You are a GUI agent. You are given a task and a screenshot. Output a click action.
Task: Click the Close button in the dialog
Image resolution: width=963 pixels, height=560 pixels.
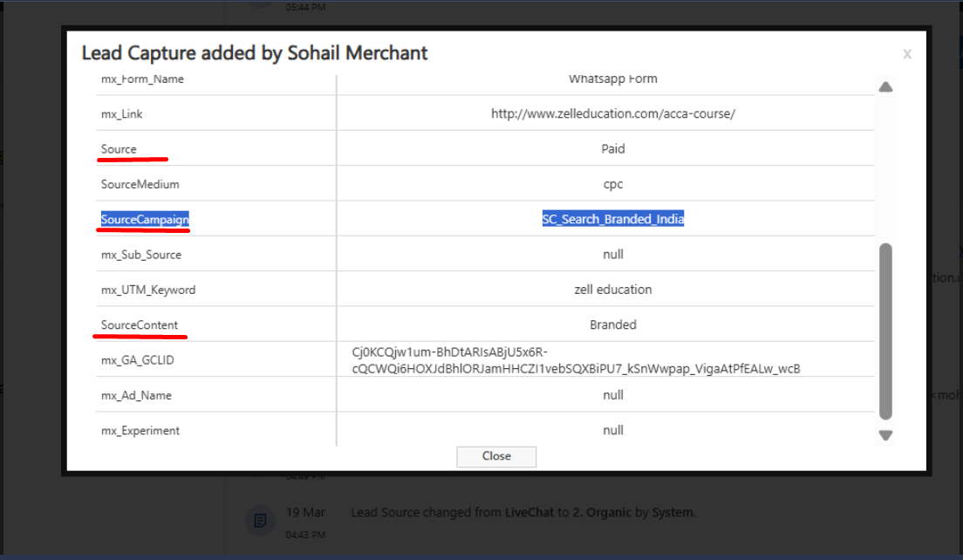(496, 456)
